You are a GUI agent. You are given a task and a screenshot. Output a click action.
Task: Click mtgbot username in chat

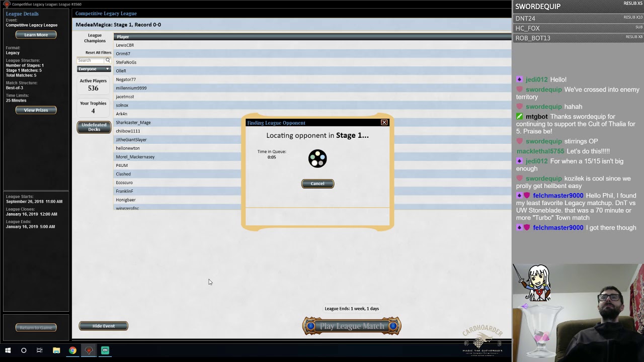(x=536, y=117)
